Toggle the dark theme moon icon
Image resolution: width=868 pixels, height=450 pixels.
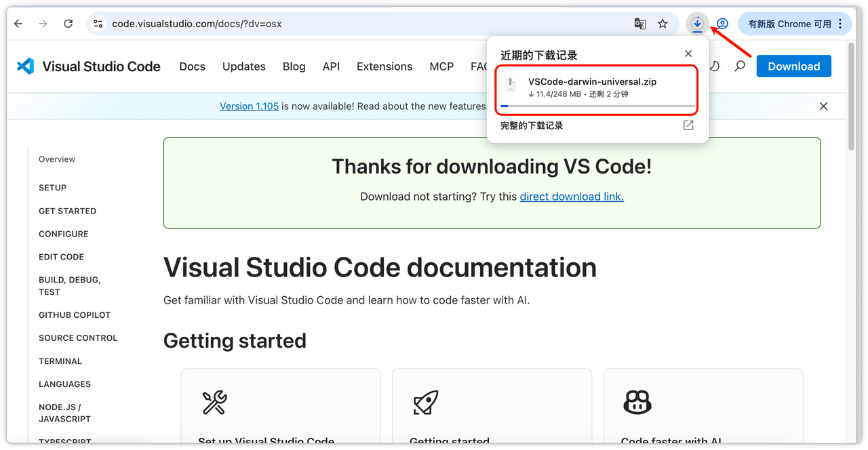pyautogui.click(x=714, y=66)
